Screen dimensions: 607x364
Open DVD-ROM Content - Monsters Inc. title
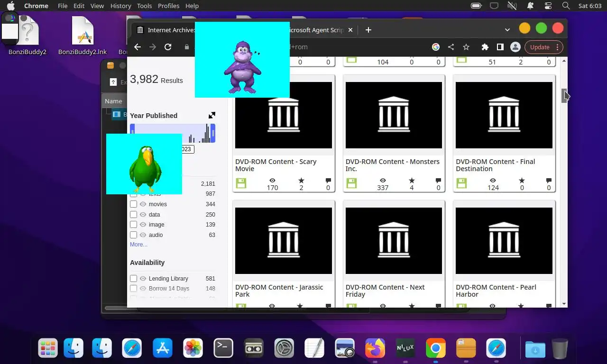point(393,165)
